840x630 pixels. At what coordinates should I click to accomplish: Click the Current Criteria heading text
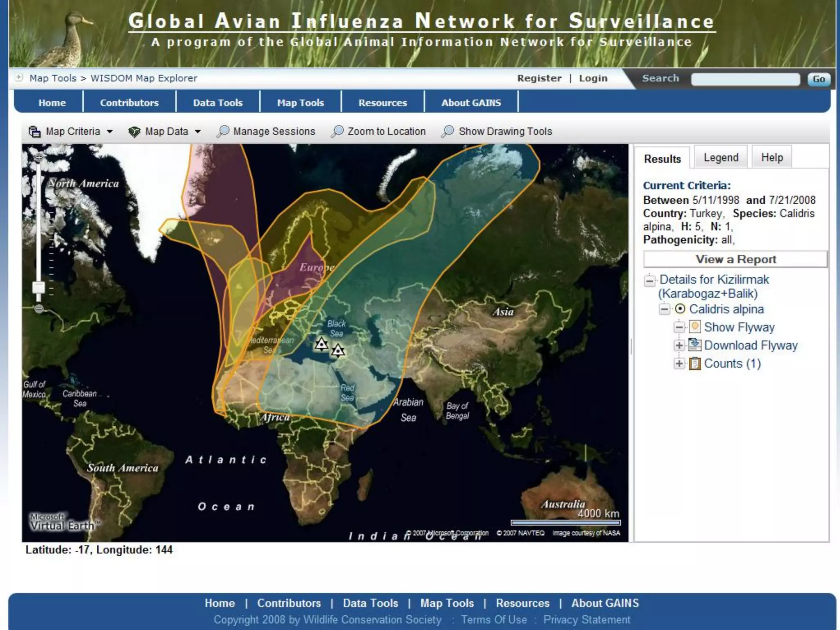687,185
